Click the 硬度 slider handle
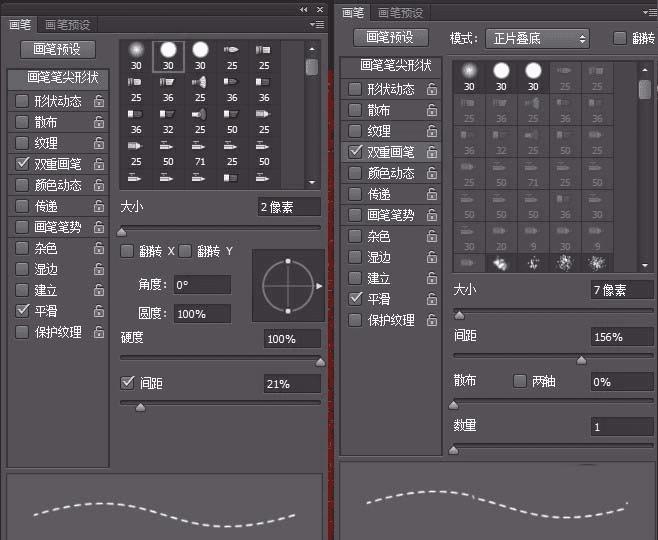The image size is (658, 540). point(320,362)
